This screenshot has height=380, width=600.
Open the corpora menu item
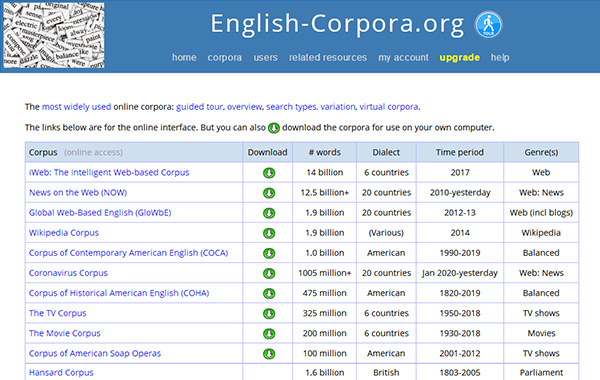click(x=225, y=57)
